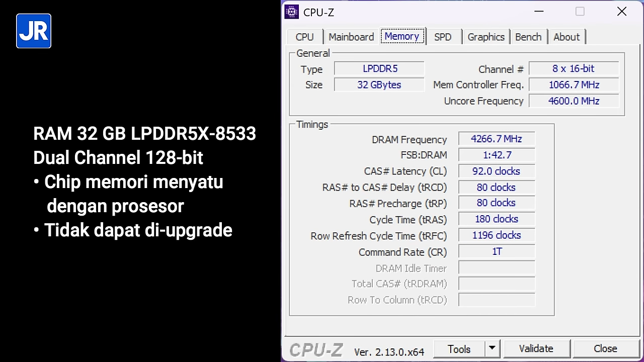Click the CPU-Z application icon in title bar
The height and width of the screenshot is (362, 644).
291,12
